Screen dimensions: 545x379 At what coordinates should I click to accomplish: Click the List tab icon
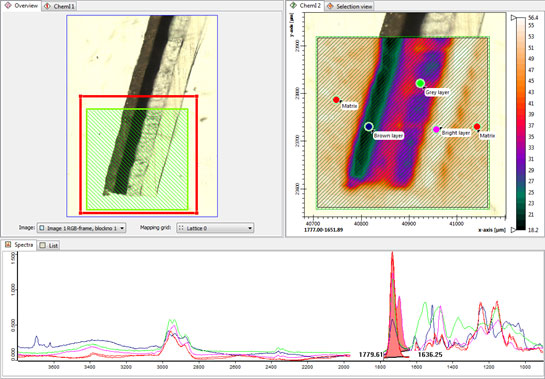(x=42, y=245)
